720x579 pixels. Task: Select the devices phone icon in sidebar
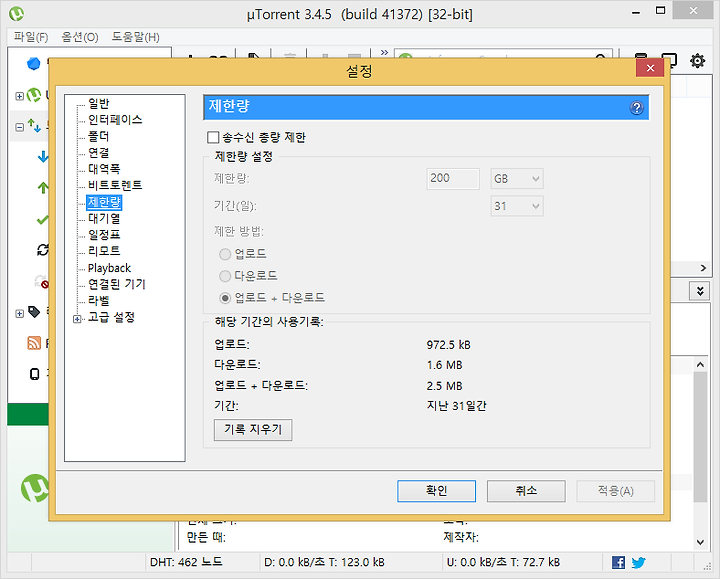tap(34, 374)
